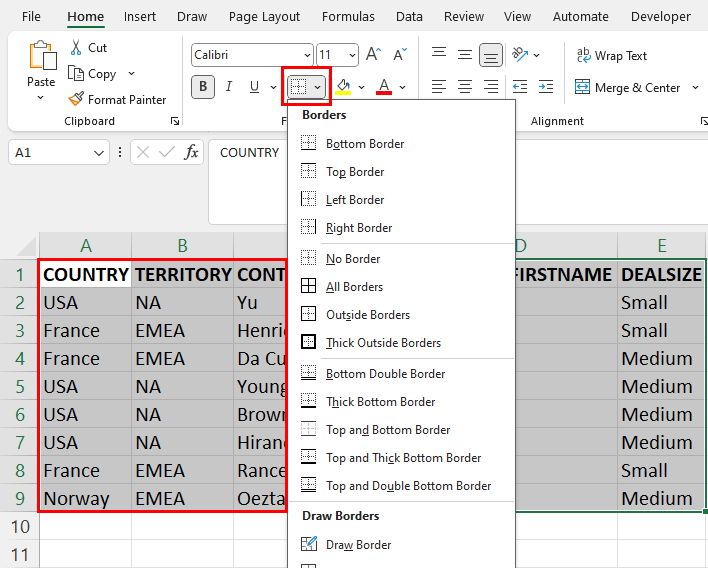Screen dimensions: 708x568
Task: Choose Top Border option
Action: coord(401,172)
